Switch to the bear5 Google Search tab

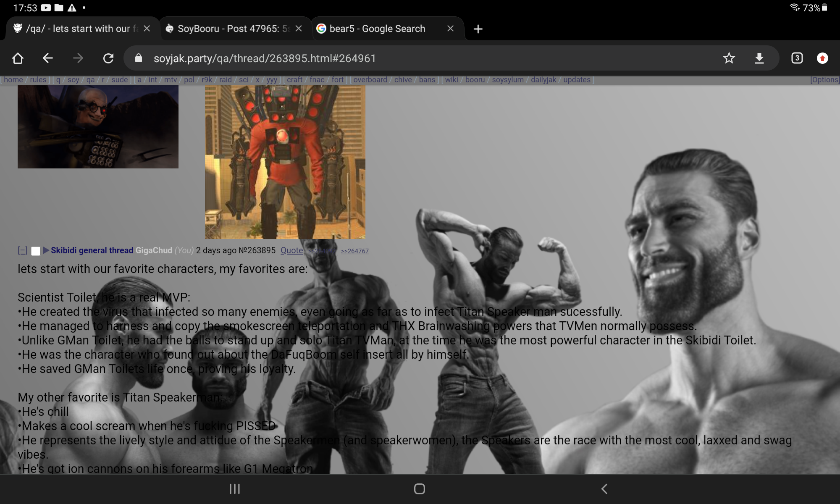coord(378,29)
